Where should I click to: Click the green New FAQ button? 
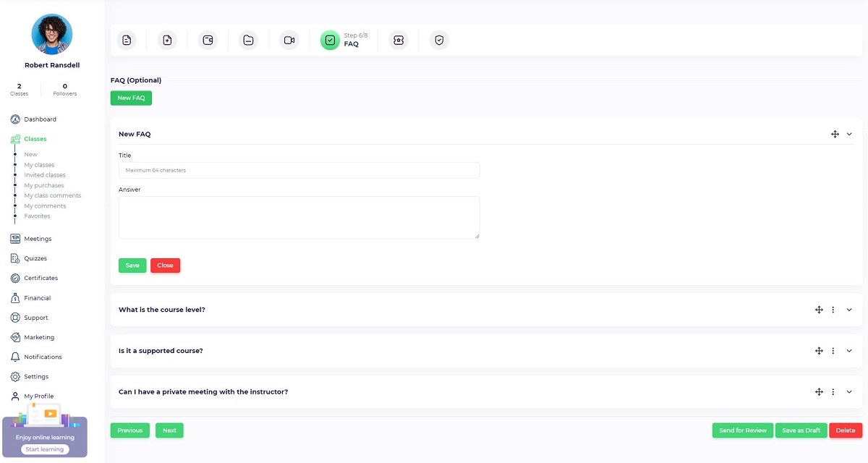click(x=131, y=98)
